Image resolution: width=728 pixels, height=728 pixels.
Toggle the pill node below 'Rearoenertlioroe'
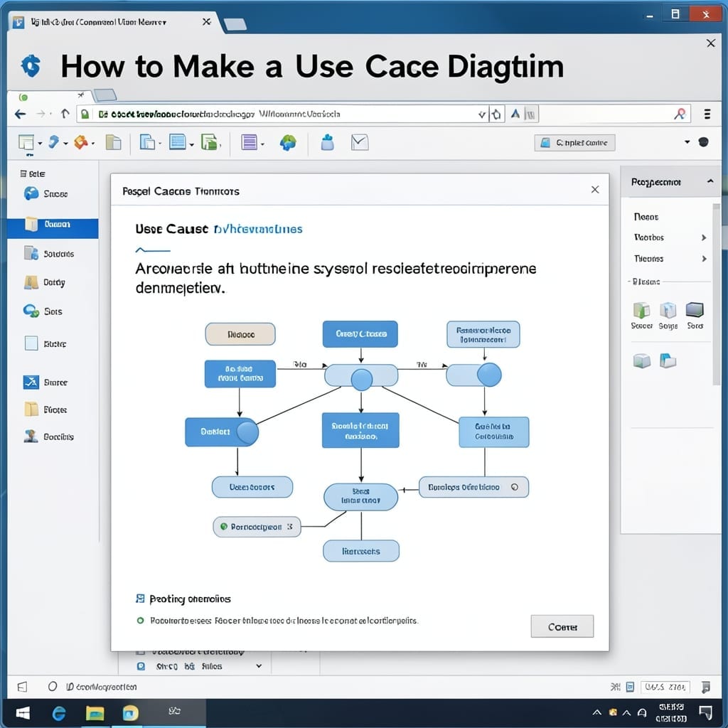coord(474,375)
